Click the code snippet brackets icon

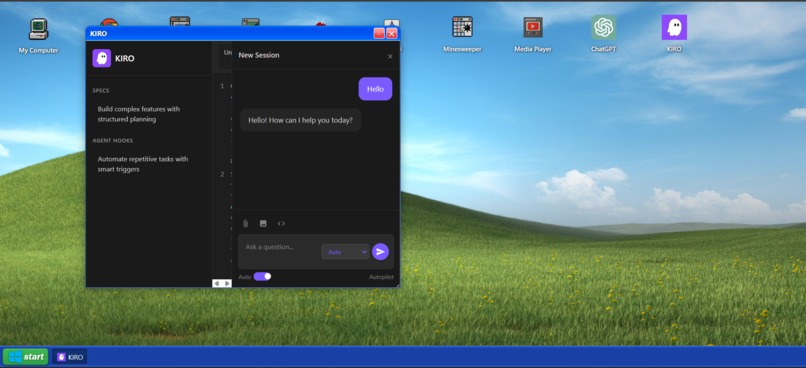(281, 224)
